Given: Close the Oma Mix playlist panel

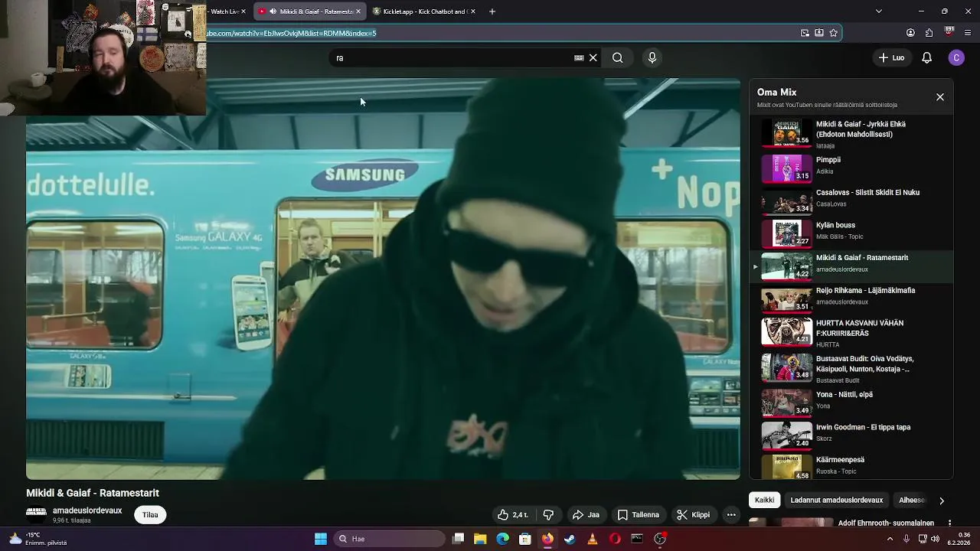Looking at the screenshot, I should click(x=940, y=97).
